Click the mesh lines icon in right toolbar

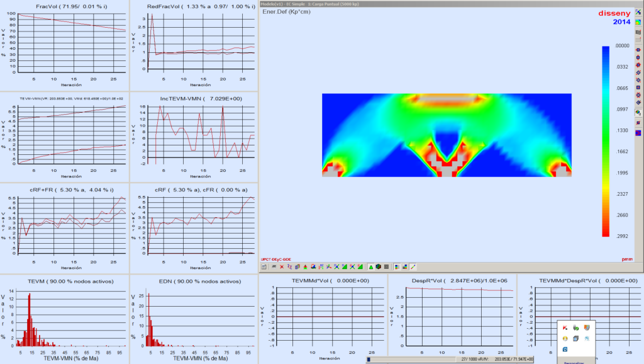638,32
